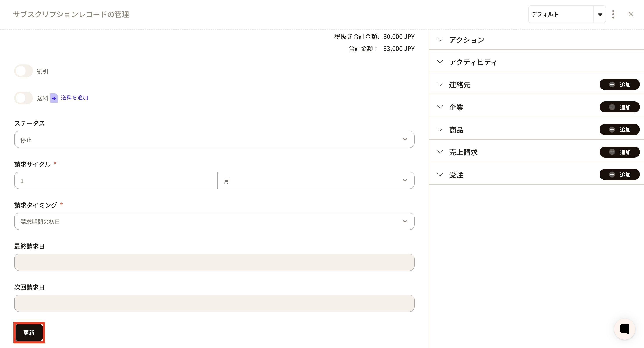The width and height of the screenshot is (644, 348).
Task: Open the ステータス dropdown showing 停止
Action: pos(214,139)
